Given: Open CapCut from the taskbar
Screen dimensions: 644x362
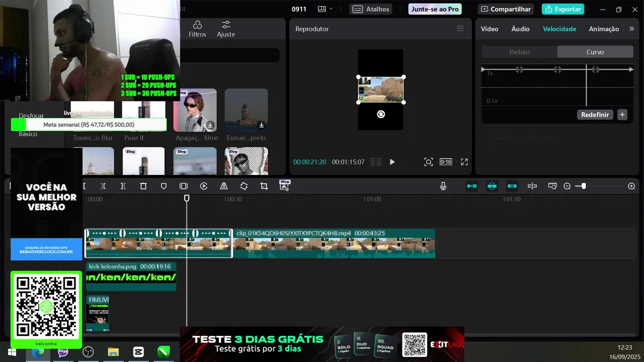Looking at the screenshot, I should pyautogui.click(x=138, y=352).
